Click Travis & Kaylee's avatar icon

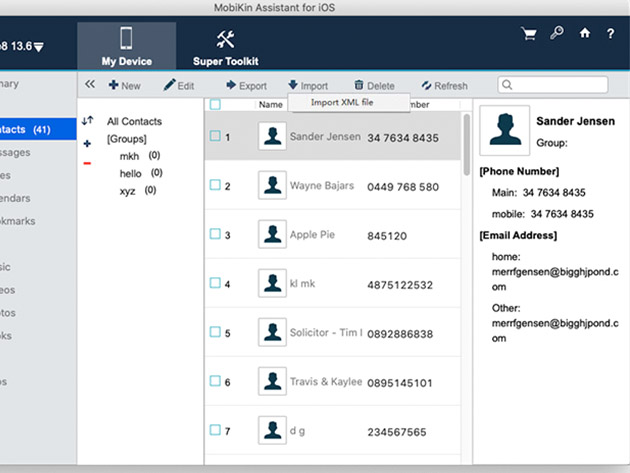[x=272, y=381]
